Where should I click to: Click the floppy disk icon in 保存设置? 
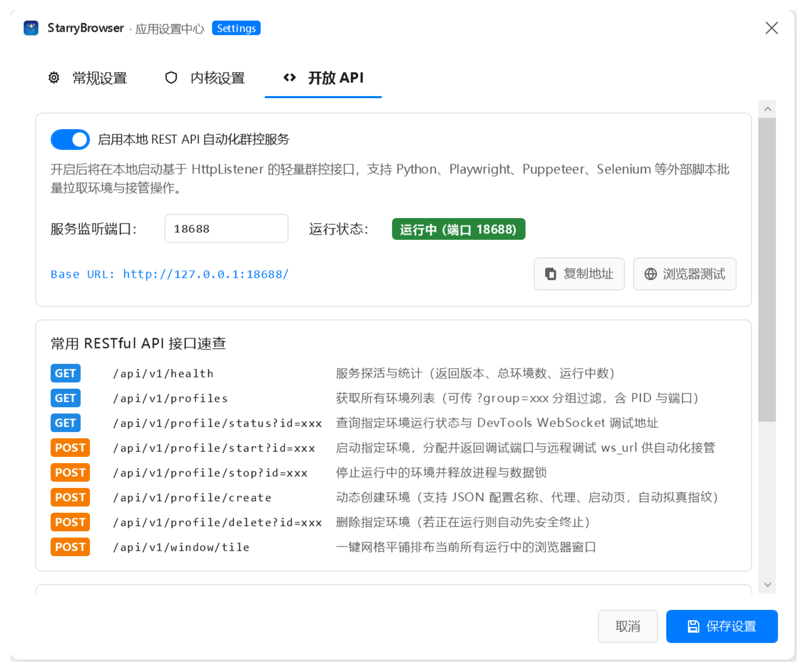point(693,627)
